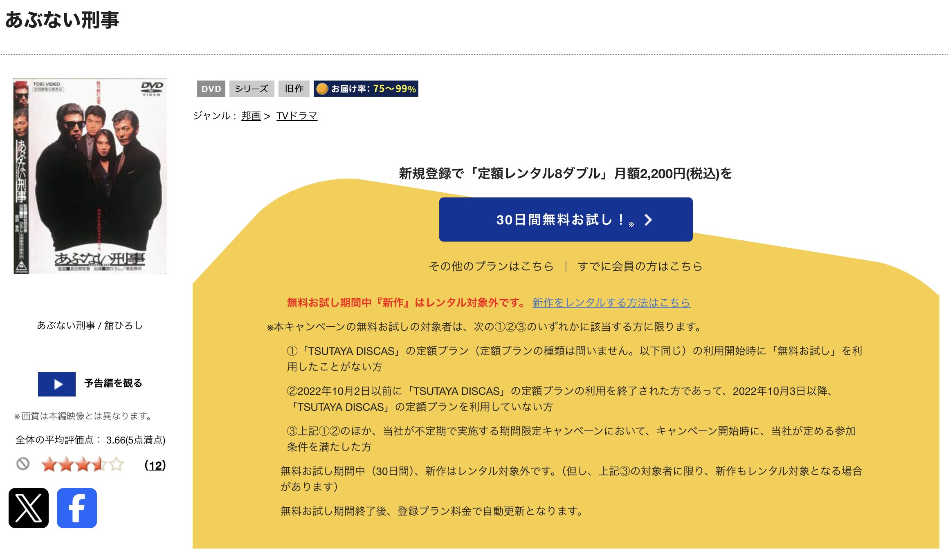Viewport: 948px width, 560px height.
Task: Click the orange delivery-rate coin icon
Action: 322,89
